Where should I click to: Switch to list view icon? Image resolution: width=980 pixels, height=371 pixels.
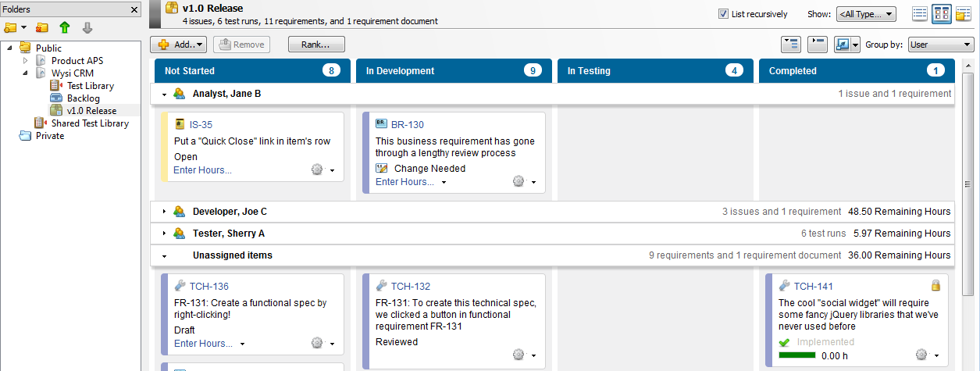point(920,14)
